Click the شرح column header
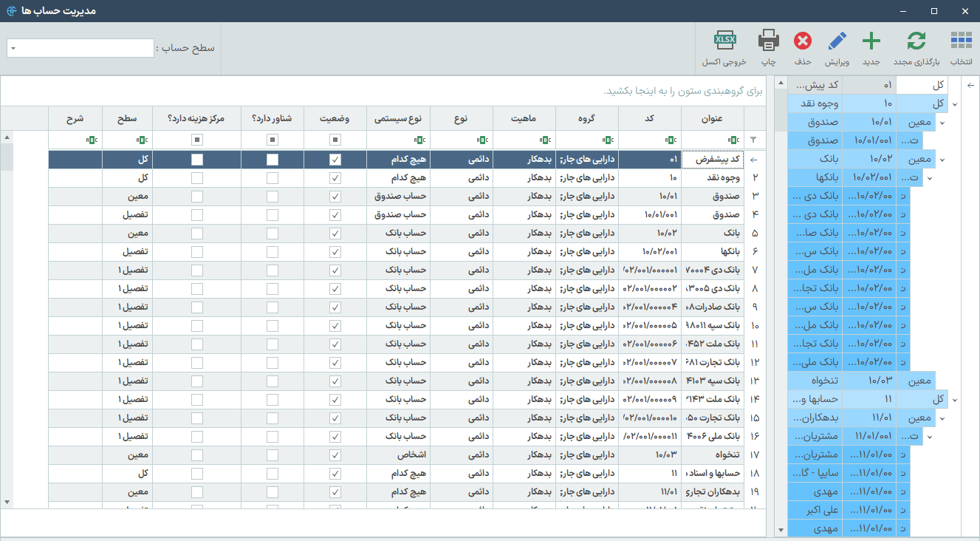980x541 pixels. tap(75, 118)
